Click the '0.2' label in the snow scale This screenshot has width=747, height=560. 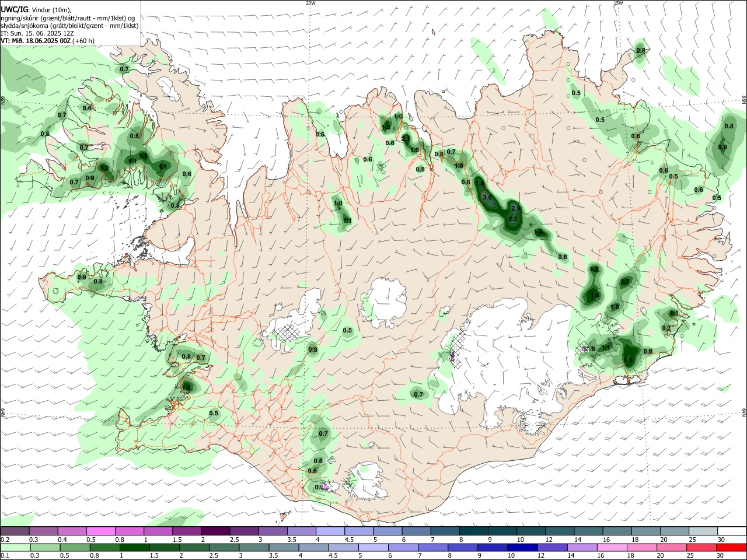[x=5, y=540]
